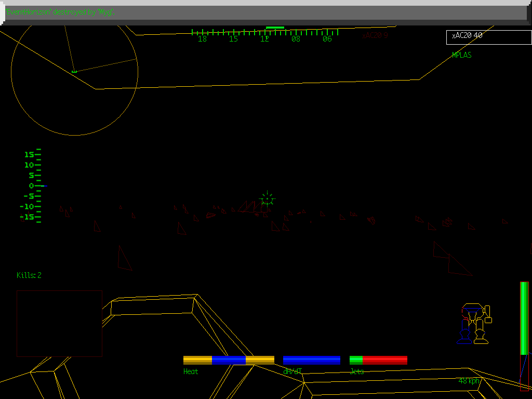Click the green targeting crosshair reticle
Screen dimensions: 532x399
tap(267, 198)
